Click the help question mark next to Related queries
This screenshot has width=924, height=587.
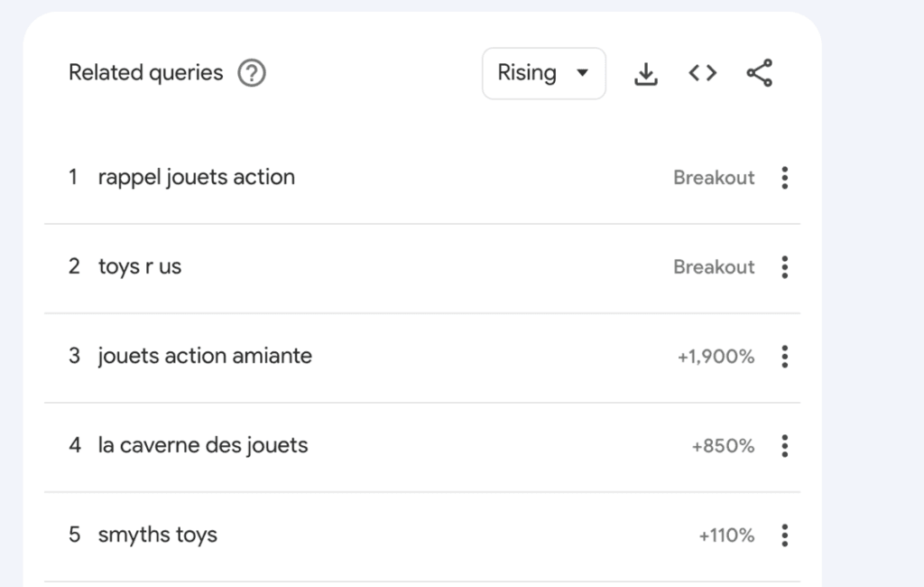[x=251, y=73]
